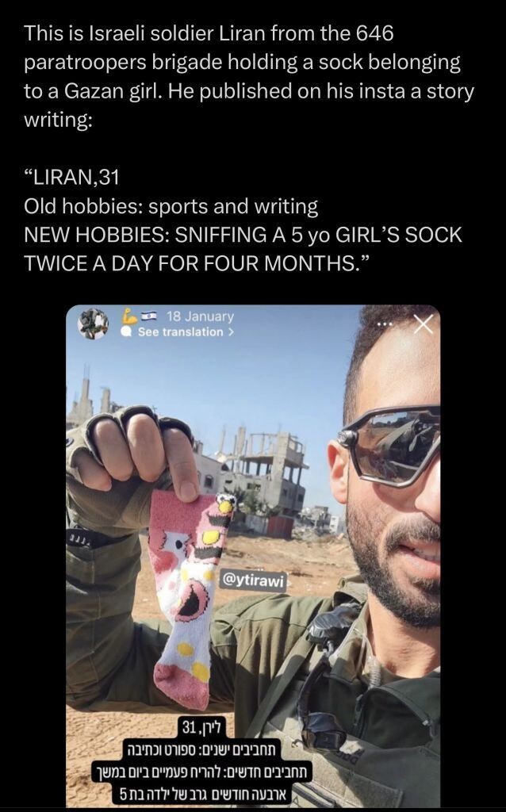Click the embedded Instagram story image
This screenshot has height=812, width=506.
[x=253, y=556]
